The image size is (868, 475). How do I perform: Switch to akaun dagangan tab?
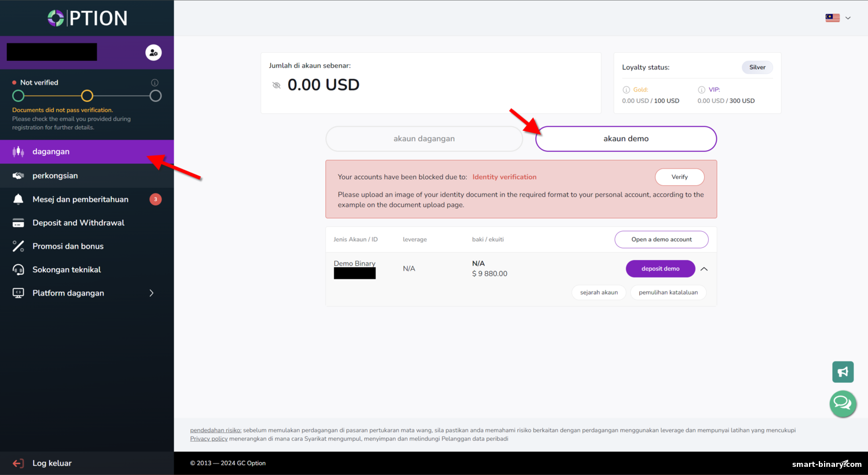(x=424, y=139)
